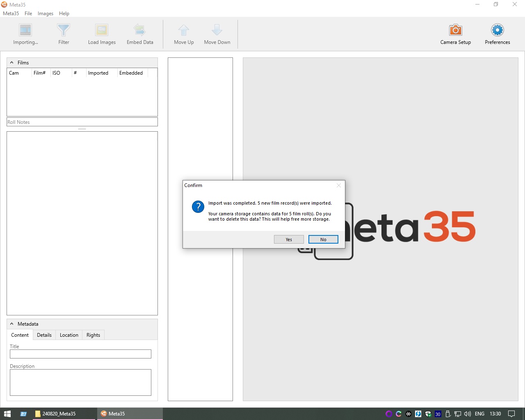Collapse the Films panel
The image size is (525, 420).
[12, 63]
